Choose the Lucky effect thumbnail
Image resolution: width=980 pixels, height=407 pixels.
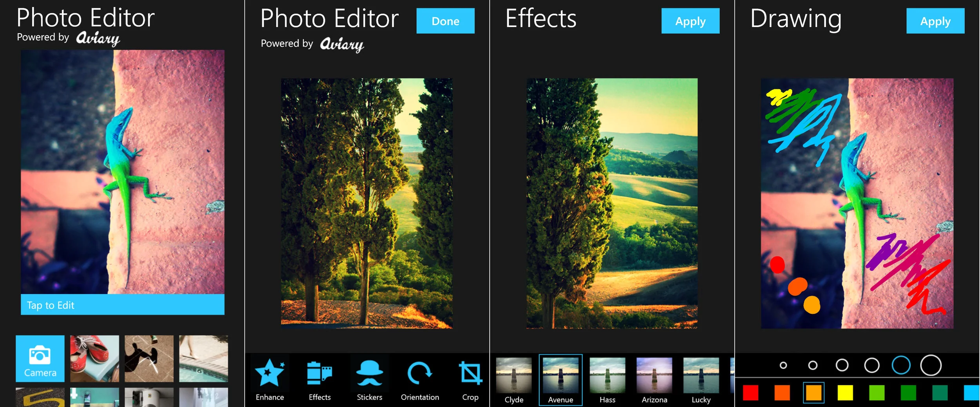(701, 380)
